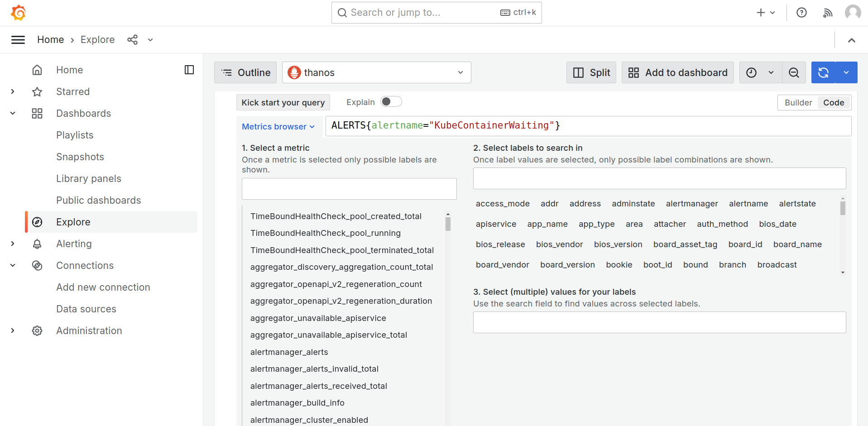The image size is (868, 426).
Task: Select TimeBoundHealthCheck_pool_running metric
Action: click(326, 233)
